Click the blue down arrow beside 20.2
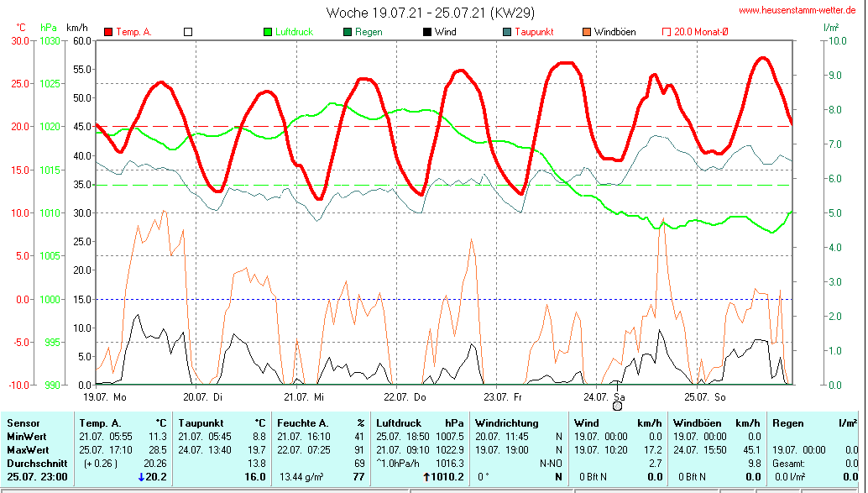Screen dimensions: 868x493 (x=141, y=477)
